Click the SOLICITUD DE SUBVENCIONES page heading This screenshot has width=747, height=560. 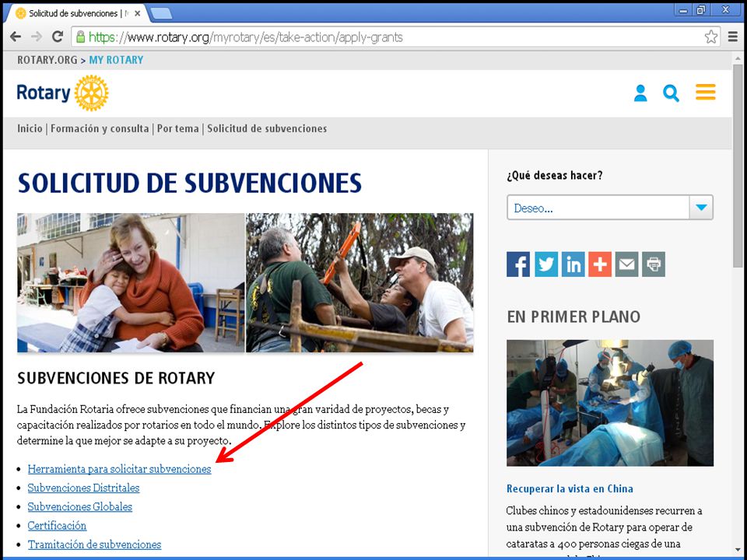tap(190, 183)
